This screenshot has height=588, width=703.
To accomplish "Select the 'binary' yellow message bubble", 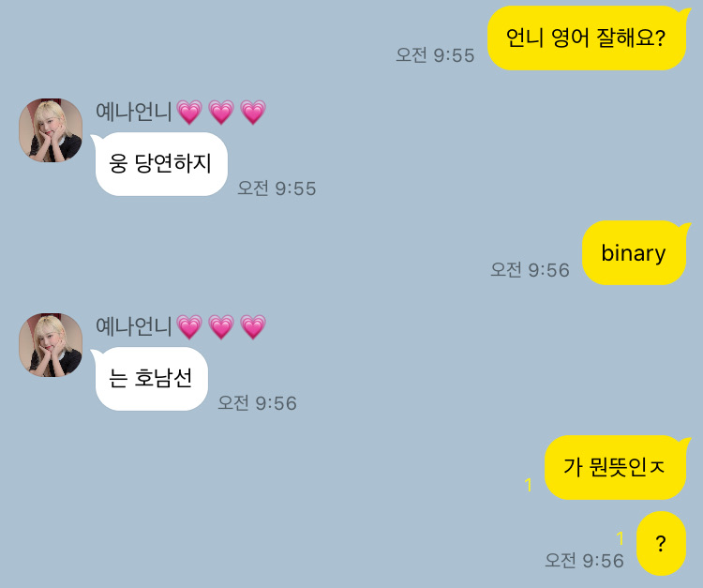I will click(x=635, y=252).
